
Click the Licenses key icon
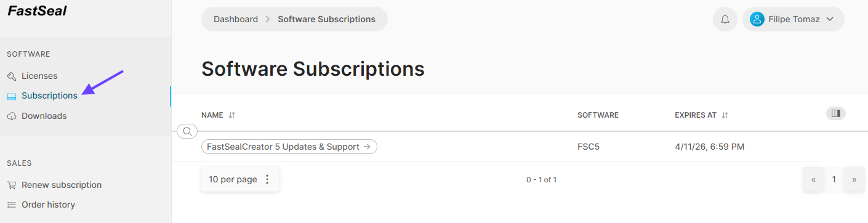point(12,76)
